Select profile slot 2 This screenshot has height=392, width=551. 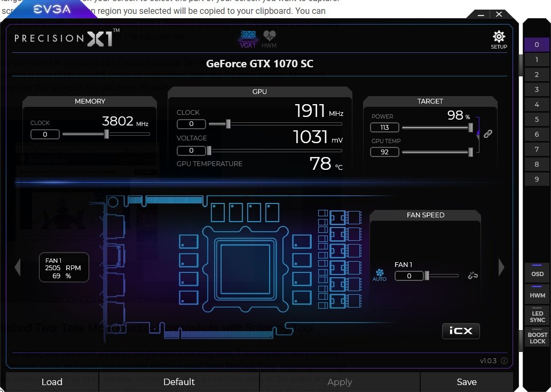pyautogui.click(x=537, y=75)
